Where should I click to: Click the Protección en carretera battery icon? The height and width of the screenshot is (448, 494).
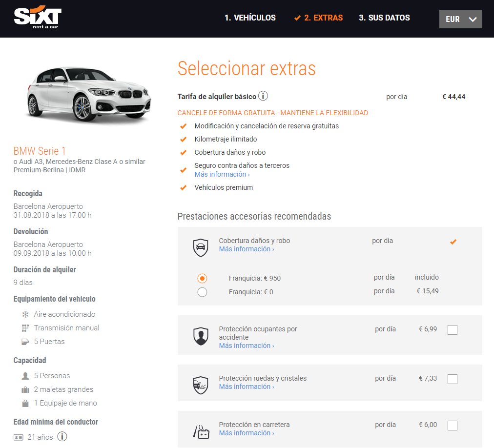(201, 431)
